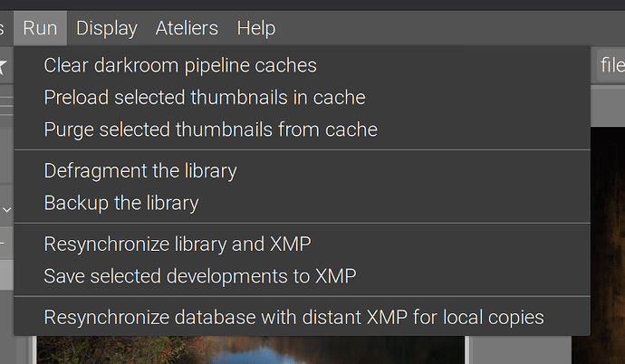625x364 pixels.
Task: Open the Ateliers menu
Action: pyautogui.click(x=187, y=28)
